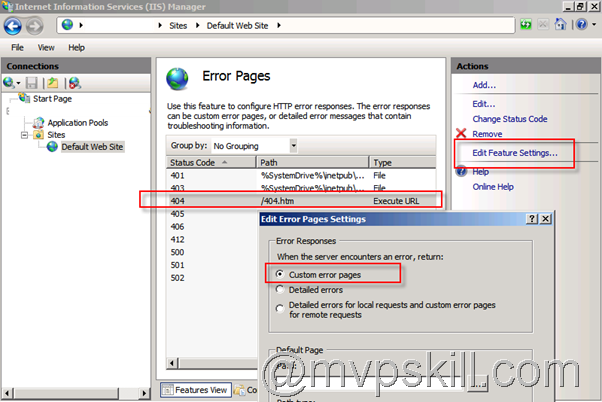Select the 405 status code row

[177, 213]
